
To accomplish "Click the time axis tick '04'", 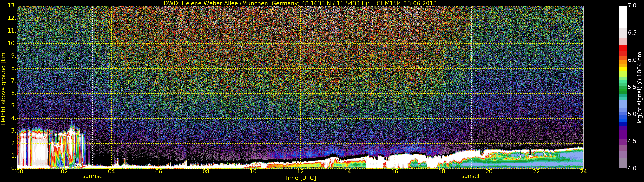I will pyautogui.click(x=111, y=172).
